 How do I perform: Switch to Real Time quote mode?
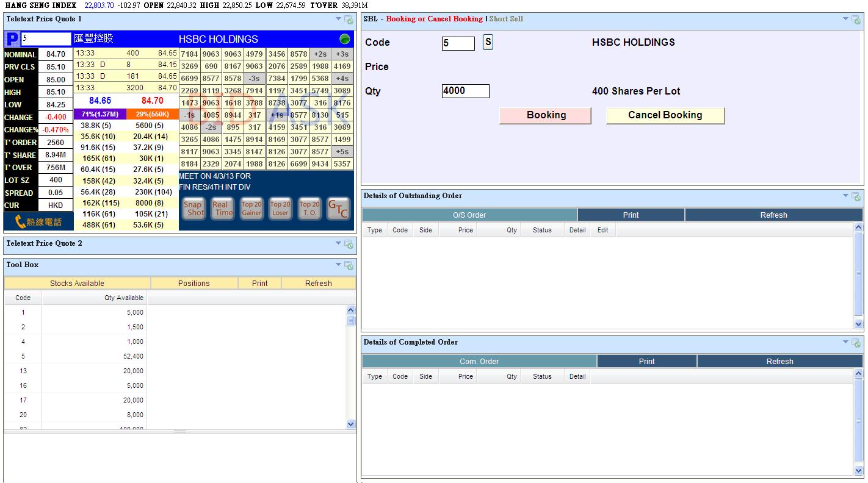(222, 209)
